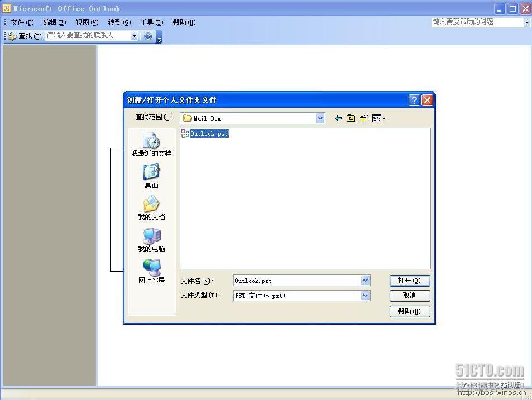Open the File (文件) menu
This screenshot has height=400, width=532.
click(x=22, y=22)
